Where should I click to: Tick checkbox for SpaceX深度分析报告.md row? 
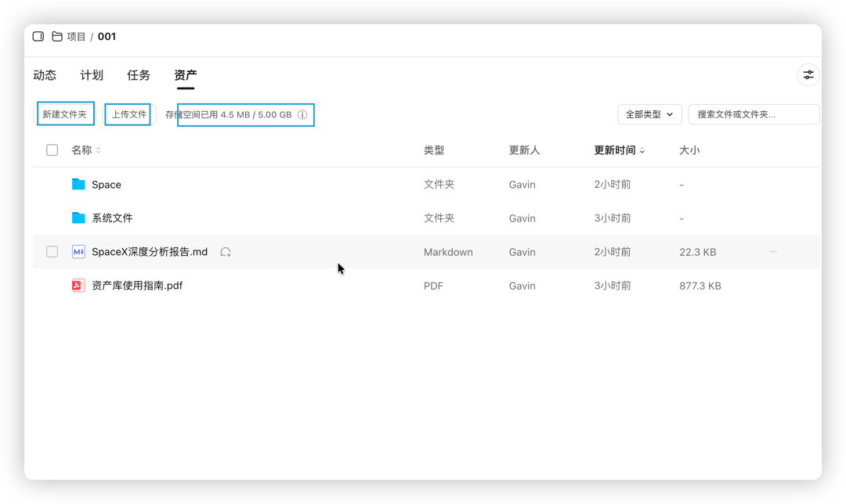pos(52,252)
